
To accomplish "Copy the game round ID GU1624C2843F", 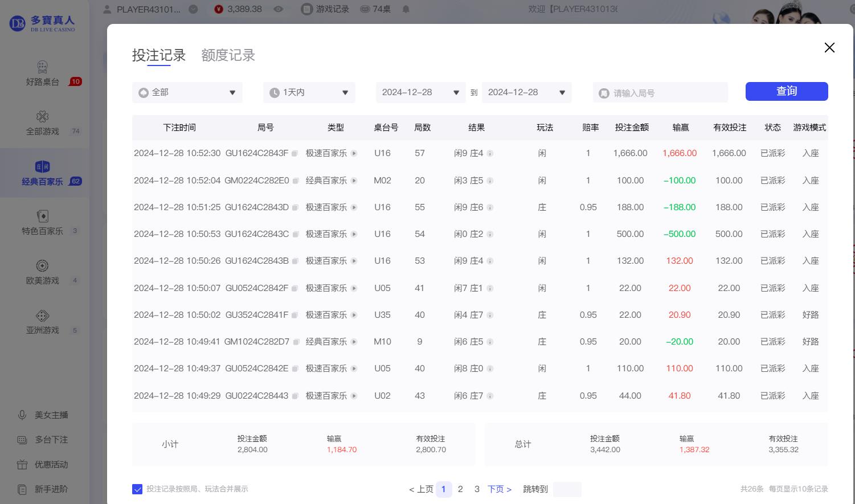I will point(295,153).
